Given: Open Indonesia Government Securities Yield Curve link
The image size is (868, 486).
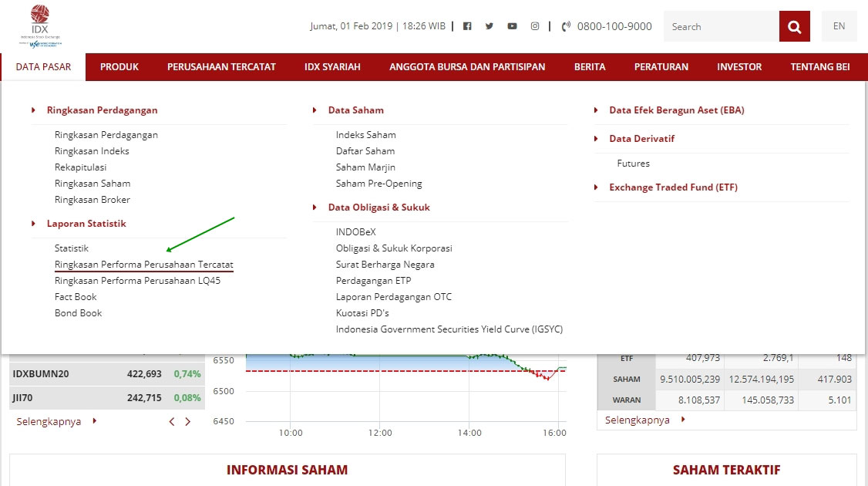Looking at the screenshot, I should pos(449,329).
